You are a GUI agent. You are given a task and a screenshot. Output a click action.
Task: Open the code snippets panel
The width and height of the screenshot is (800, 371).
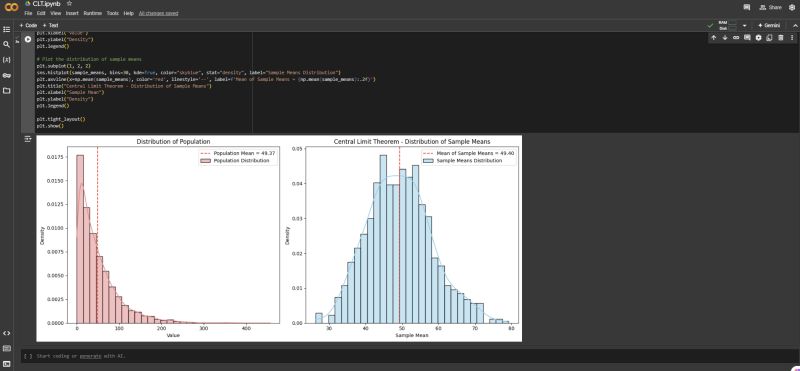[x=7, y=333]
